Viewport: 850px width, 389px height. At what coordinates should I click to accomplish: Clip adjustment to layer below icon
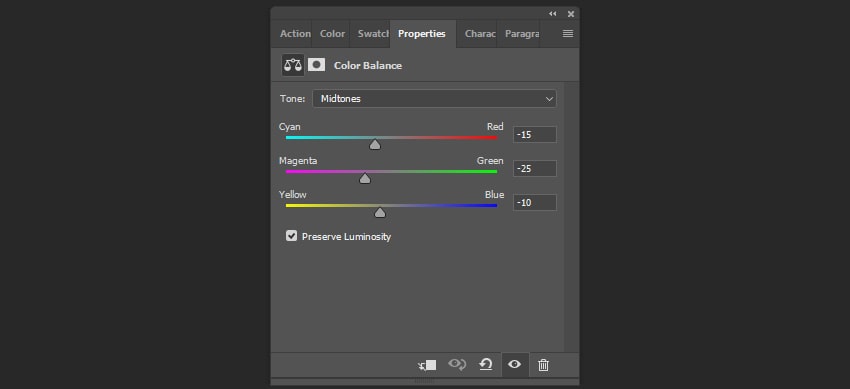click(428, 365)
